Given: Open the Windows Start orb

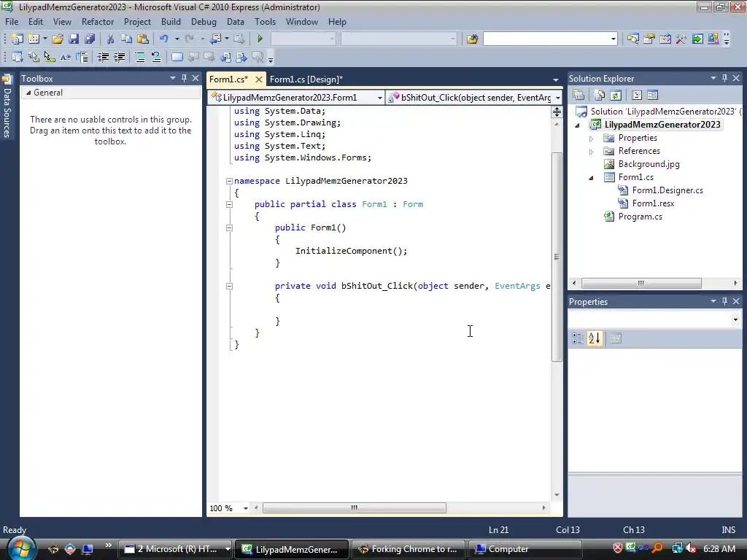Looking at the screenshot, I should (x=21, y=548).
